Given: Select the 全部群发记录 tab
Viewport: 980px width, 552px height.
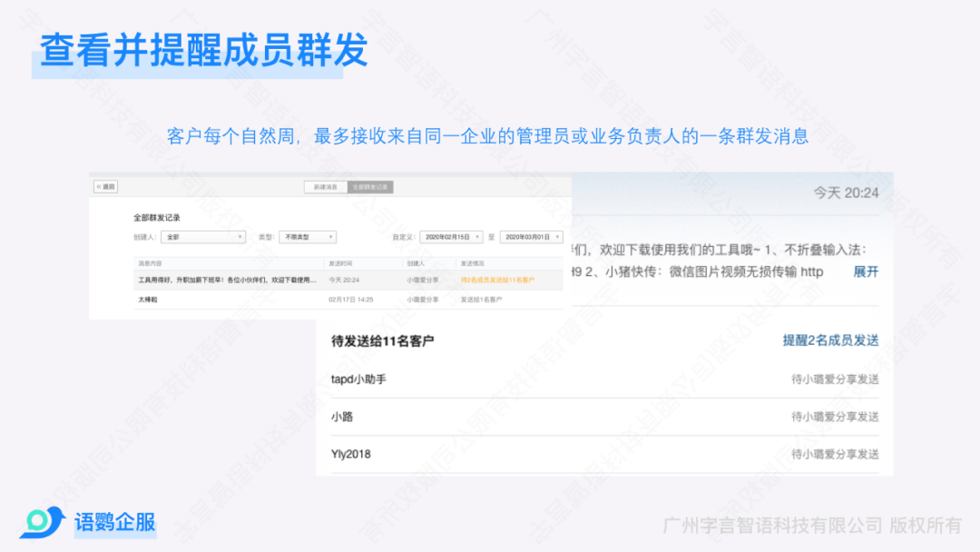Looking at the screenshot, I should click(x=369, y=187).
